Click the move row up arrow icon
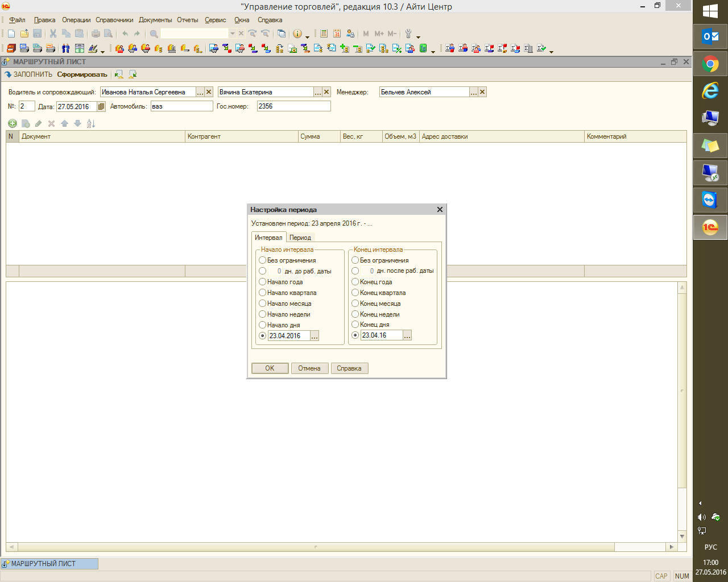 pyautogui.click(x=64, y=123)
